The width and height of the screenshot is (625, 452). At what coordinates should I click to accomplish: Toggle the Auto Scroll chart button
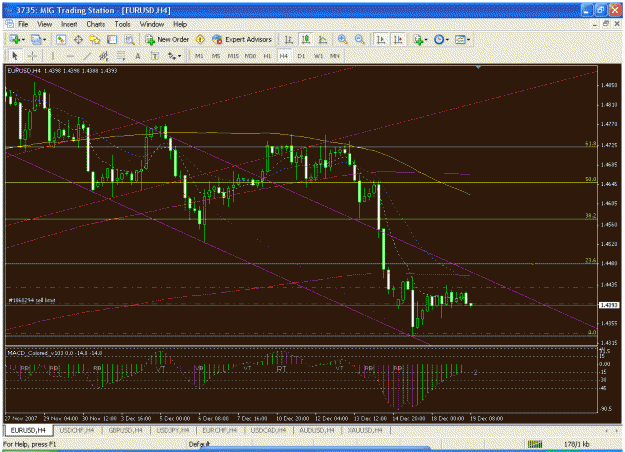click(x=381, y=39)
